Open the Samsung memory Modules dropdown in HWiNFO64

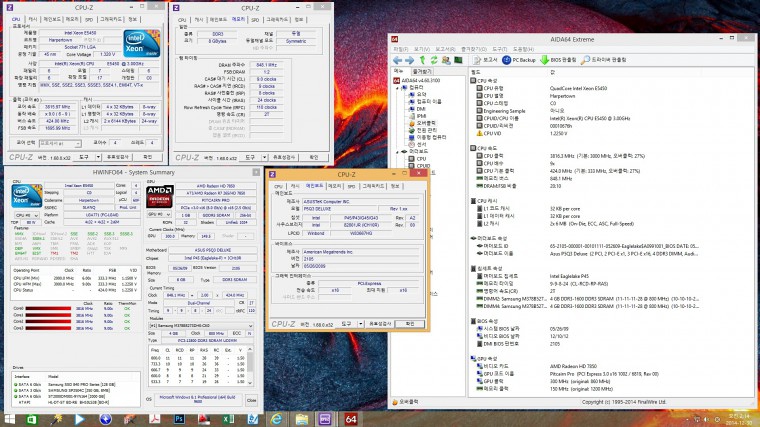[200, 326]
